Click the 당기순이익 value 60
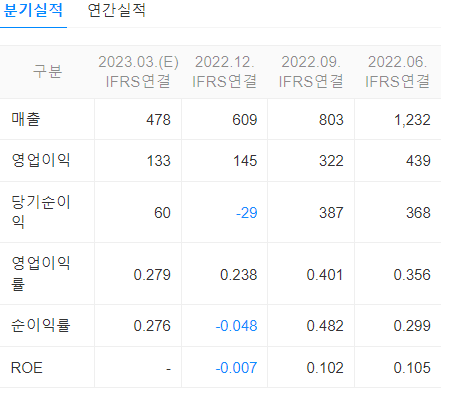Screen dimensions: 462x398 162,213
